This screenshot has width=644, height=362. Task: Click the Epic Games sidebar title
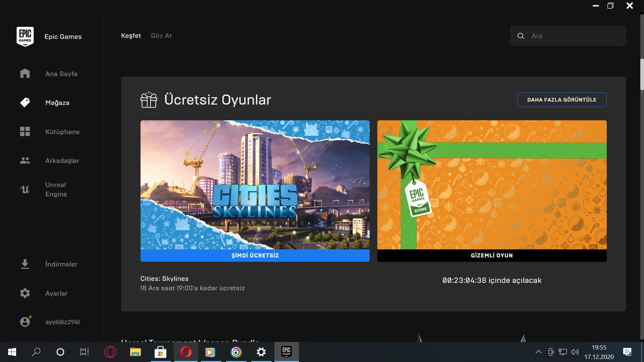63,37
